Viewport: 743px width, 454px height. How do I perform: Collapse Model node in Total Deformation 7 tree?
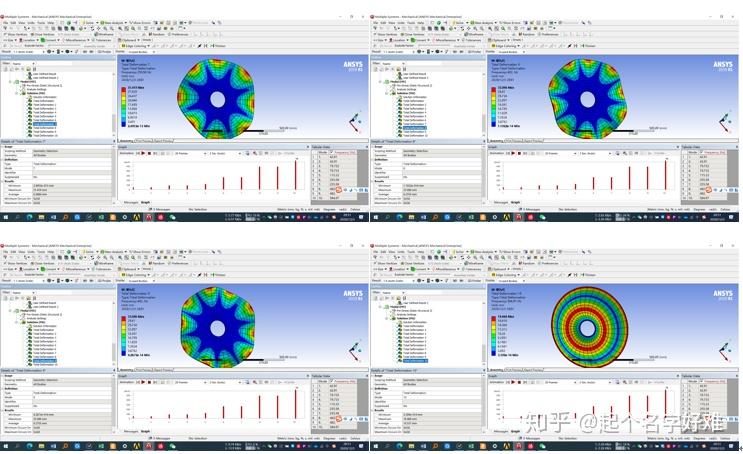[10, 82]
